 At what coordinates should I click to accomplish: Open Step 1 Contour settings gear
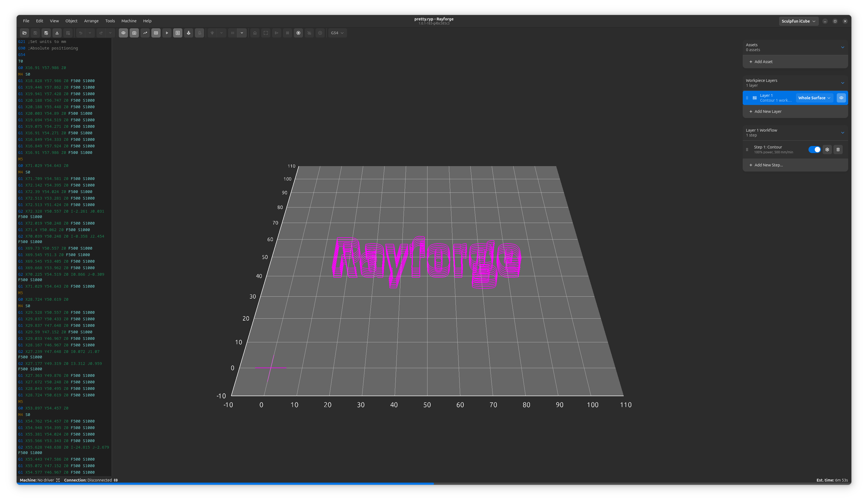827,150
